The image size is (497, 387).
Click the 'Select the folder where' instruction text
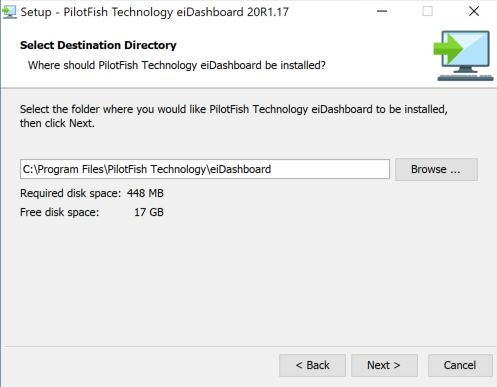click(234, 109)
